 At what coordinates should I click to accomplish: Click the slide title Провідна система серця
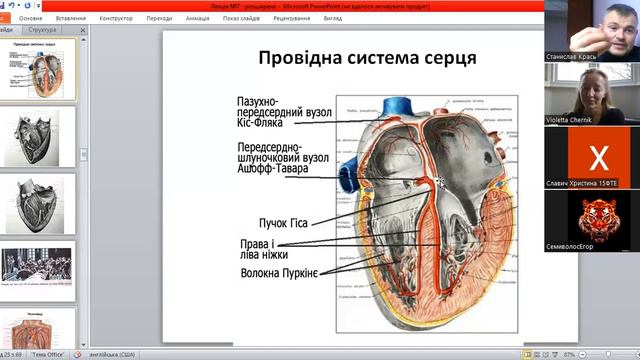click(x=367, y=58)
